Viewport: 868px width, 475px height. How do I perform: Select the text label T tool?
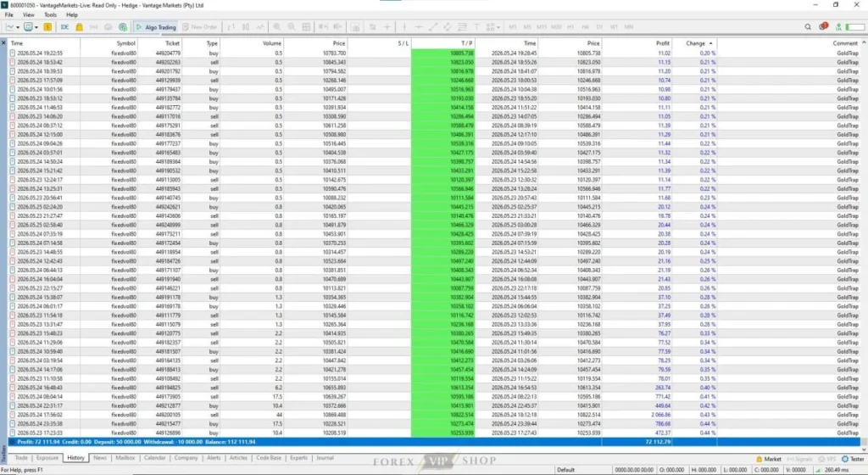[476, 26]
